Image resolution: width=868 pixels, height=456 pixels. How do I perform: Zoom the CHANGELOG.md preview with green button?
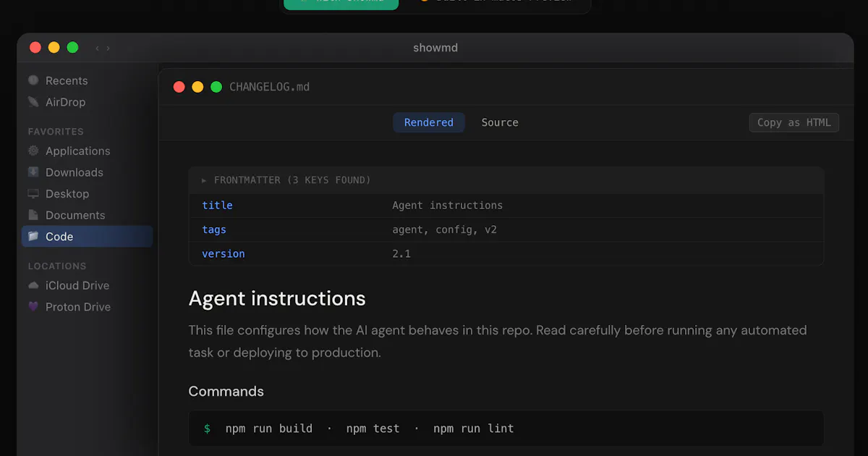[216, 87]
